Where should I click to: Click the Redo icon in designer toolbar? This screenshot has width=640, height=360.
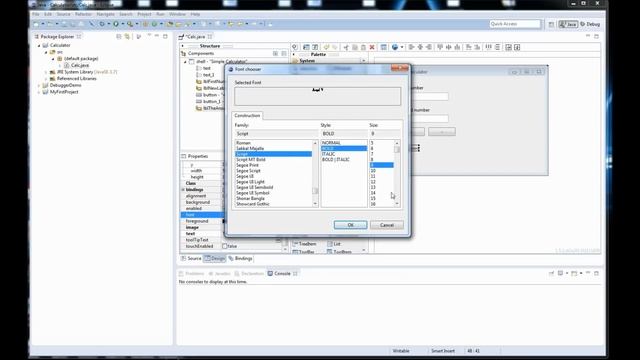[x=335, y=47]
